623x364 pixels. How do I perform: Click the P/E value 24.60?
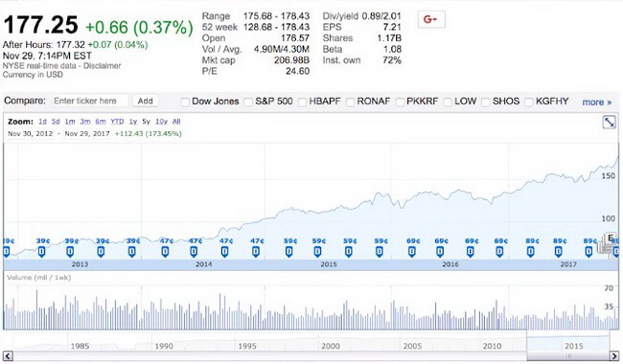[297, 71]
